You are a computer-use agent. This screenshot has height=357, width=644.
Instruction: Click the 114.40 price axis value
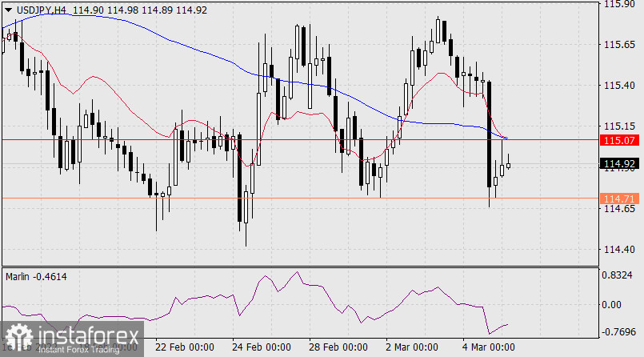tap(621, 250)
